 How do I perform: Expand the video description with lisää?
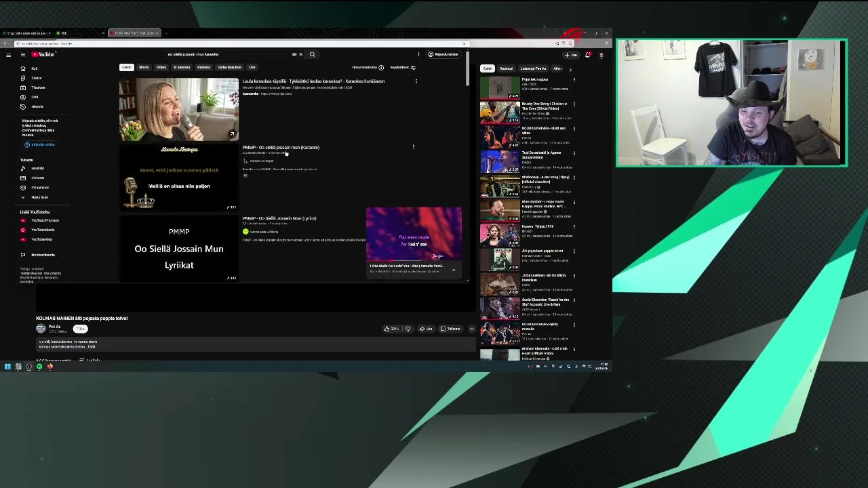click(x=92, y=347)
